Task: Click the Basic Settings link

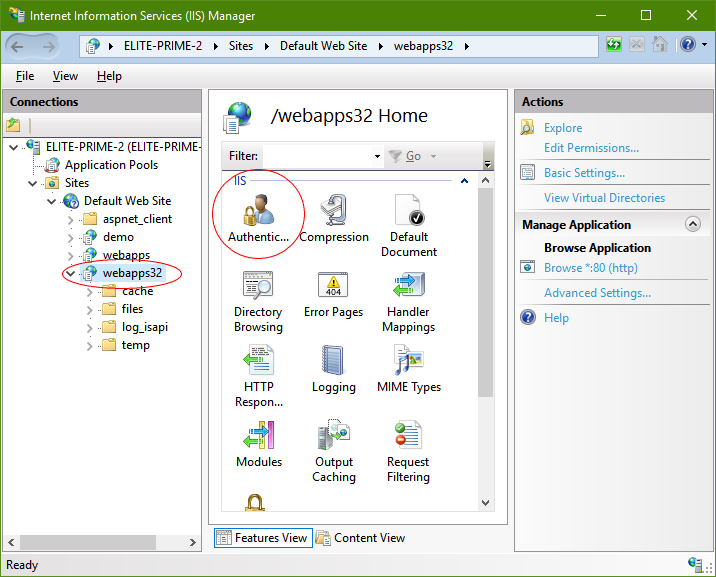Action: pyautogui.click(x=584, y=173)
